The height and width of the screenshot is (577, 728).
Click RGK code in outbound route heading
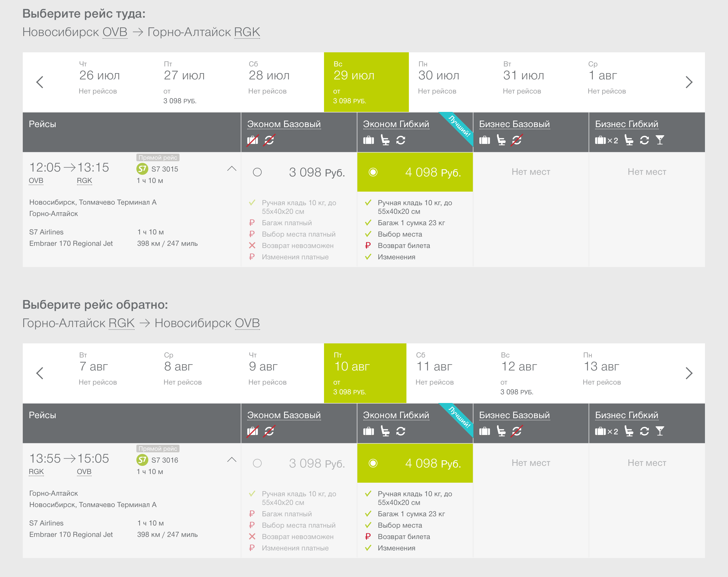tap(247, 32)
